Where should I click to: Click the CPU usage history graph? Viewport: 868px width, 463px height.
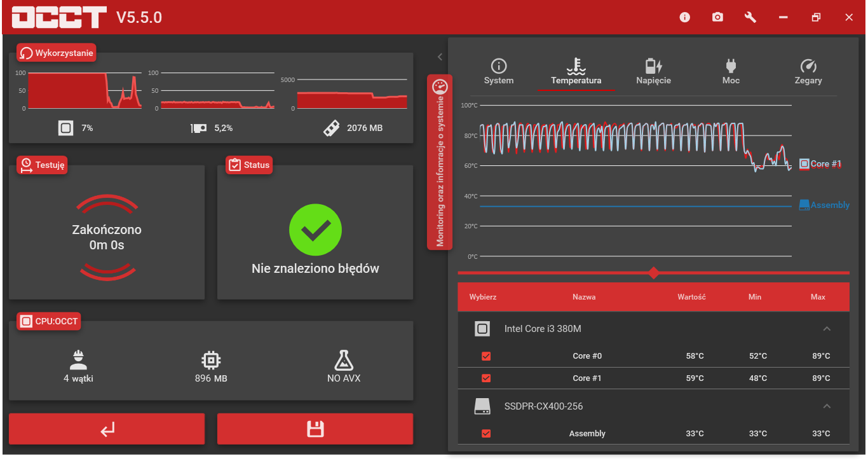85,90
